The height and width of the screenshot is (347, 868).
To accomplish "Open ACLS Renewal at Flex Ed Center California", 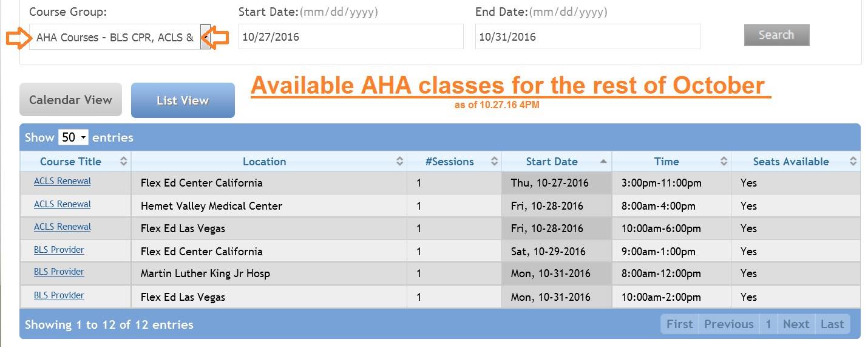I will (x=63, y=181).
